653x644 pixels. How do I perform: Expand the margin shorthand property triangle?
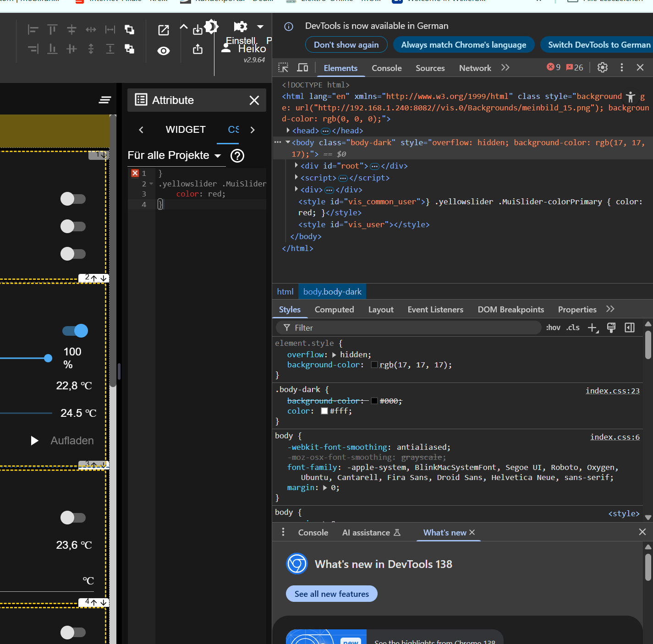coord(325,488)
